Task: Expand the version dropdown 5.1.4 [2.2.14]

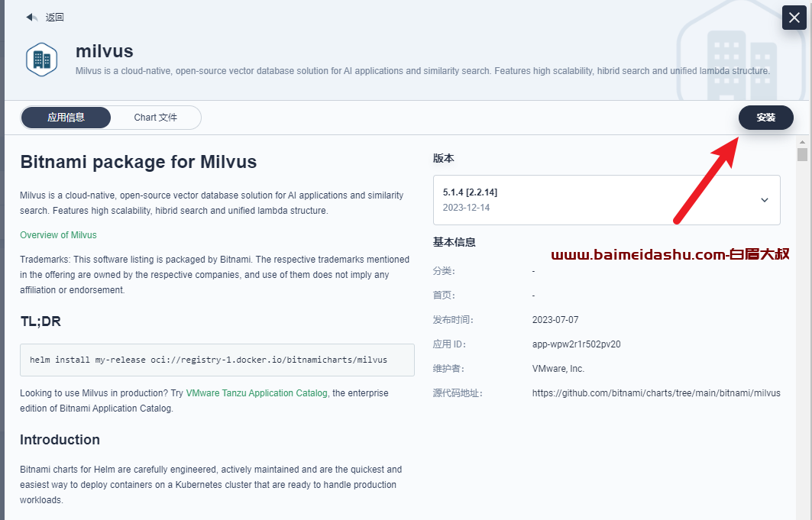Action: [x=607, y=200]
